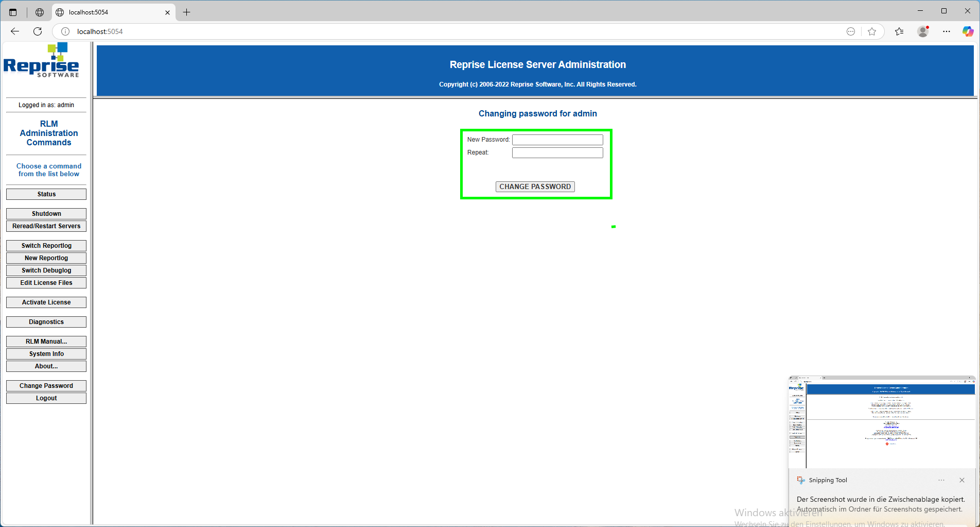
Task: Click the 'Changing password for admin' heading
Action: 538,113
